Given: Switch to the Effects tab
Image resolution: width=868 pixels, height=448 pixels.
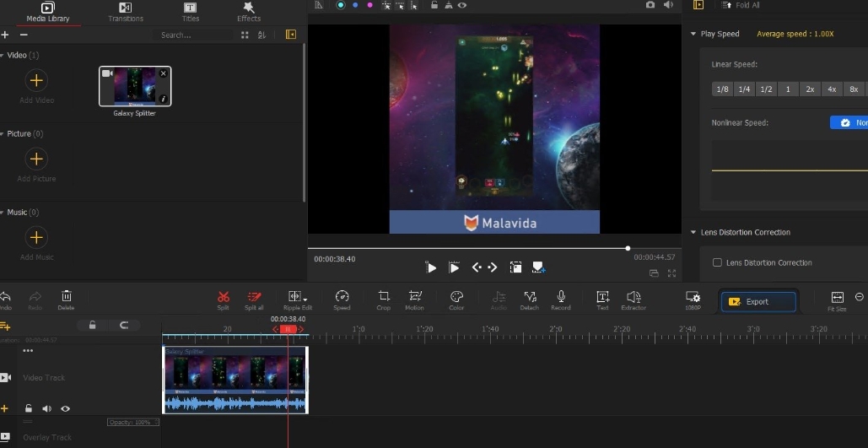Looking at the screenshot, I should pos(249,12).
